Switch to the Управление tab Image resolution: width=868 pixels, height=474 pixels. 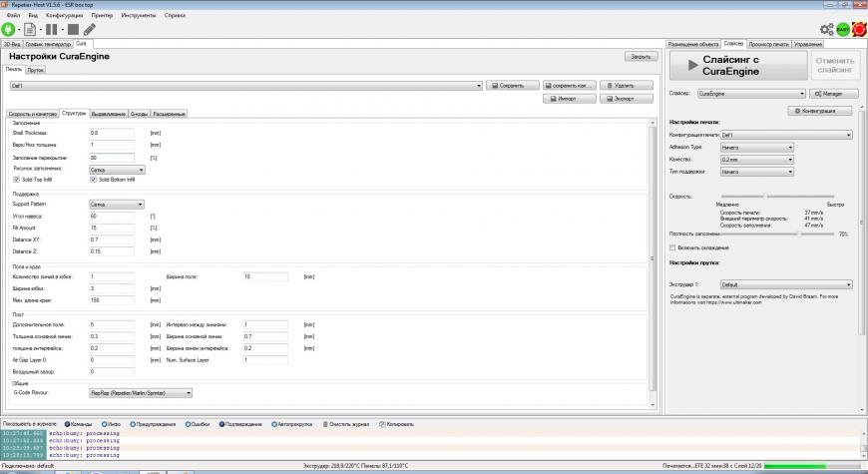[x=808, y=44]
